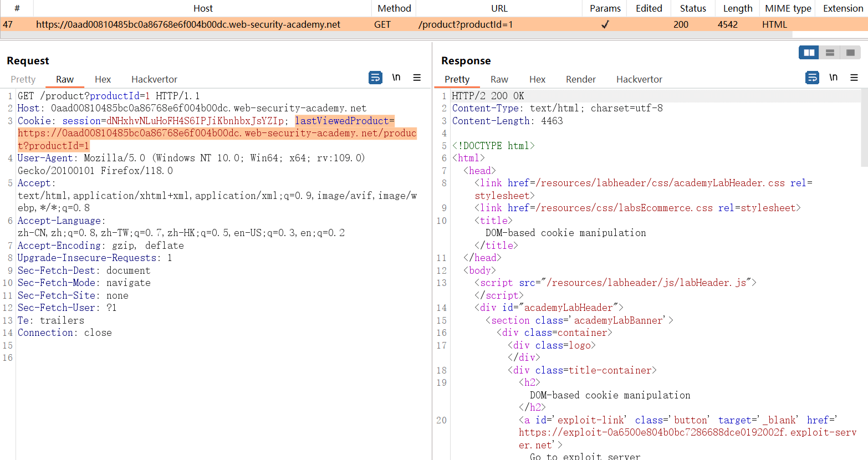Switch Request view to Pretty tab
Viewport: 868px width, 460px height.
click(x=23, y=79)
